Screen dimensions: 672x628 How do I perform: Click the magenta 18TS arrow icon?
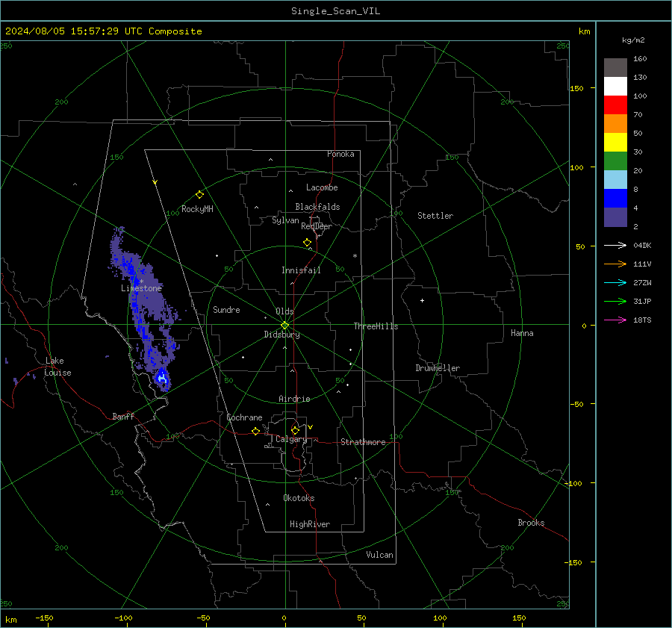(x=615, y=320)
